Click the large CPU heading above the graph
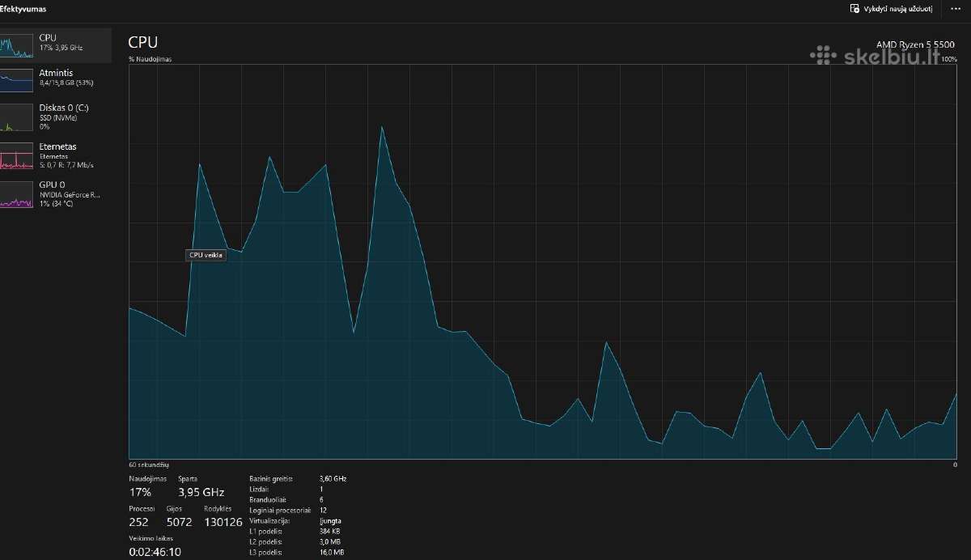The width and height of the screenshot is (971, 560). [143, 42]
